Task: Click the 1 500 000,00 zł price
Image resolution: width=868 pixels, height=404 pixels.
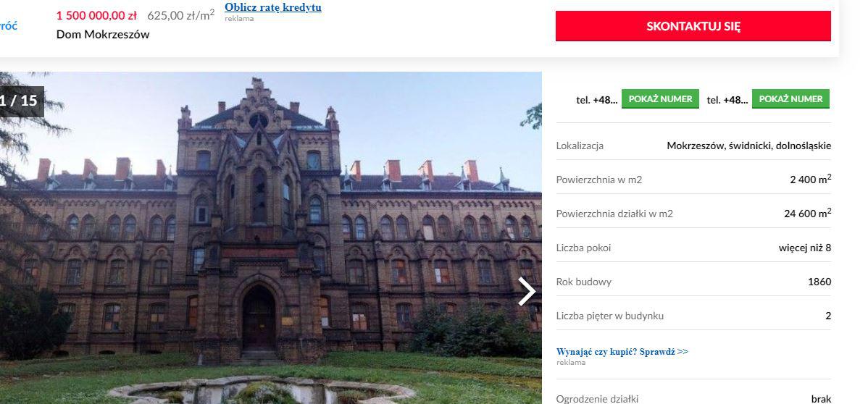Action: (96, 15)
